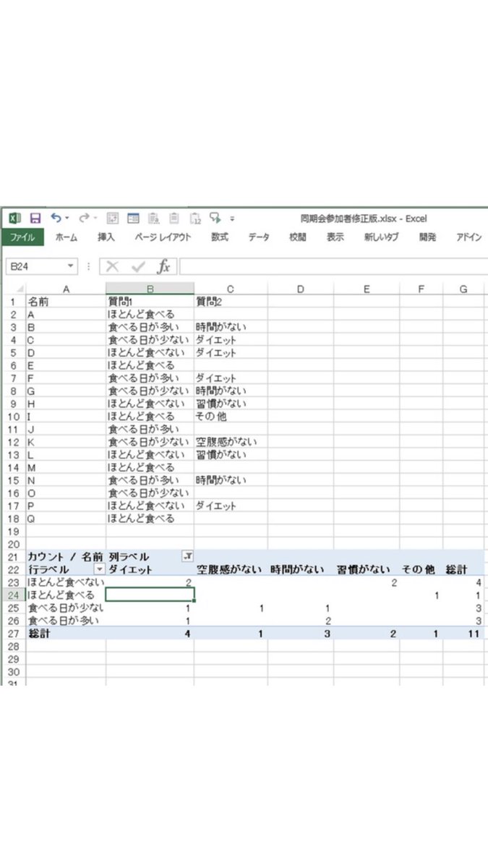Open the Insert Function fx button
Screen dimensions: 488x868
[164, 267]
